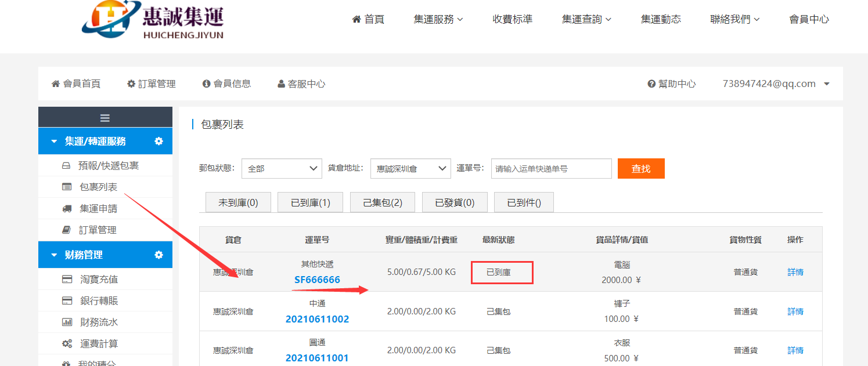Viewport: 868px width, 366px height.
Task: Click the card icon beside 銀行轉賬
Action: pos(67,301)
